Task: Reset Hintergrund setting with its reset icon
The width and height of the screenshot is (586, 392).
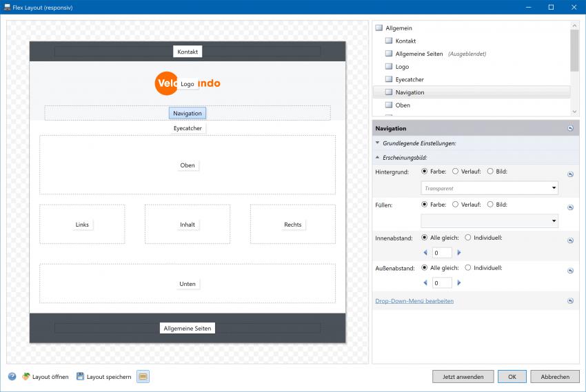Action: point(570,174)
